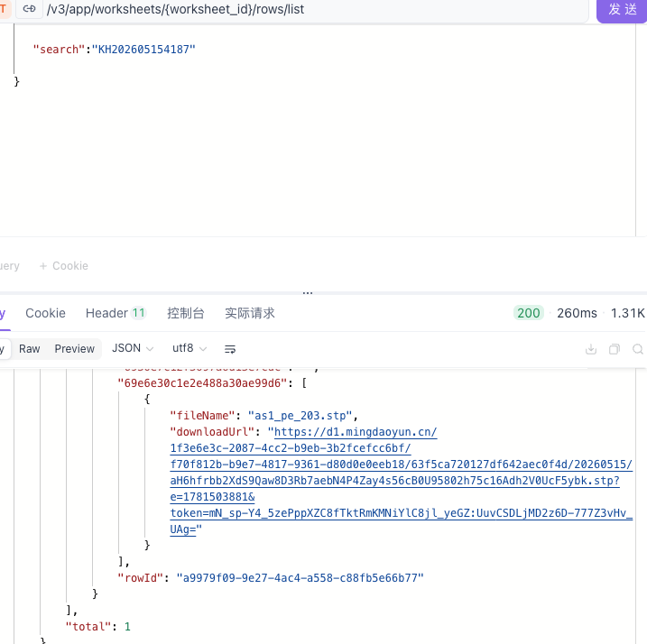The height and width of the screenshot is (644, 647).
Task: Open the 控制台 console tab
Action: 186,313
